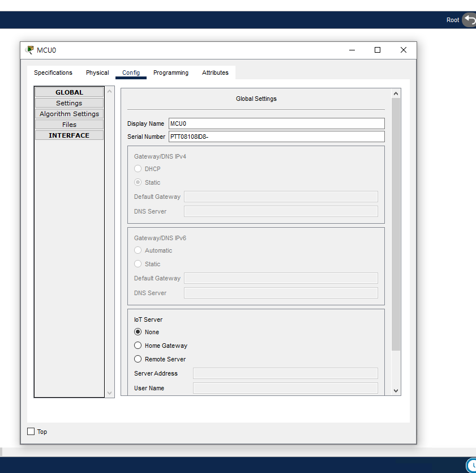The width and height of the screenshot is (476, 473).
Task: Open the Files sidebar button
Action: tap(69, 125)
